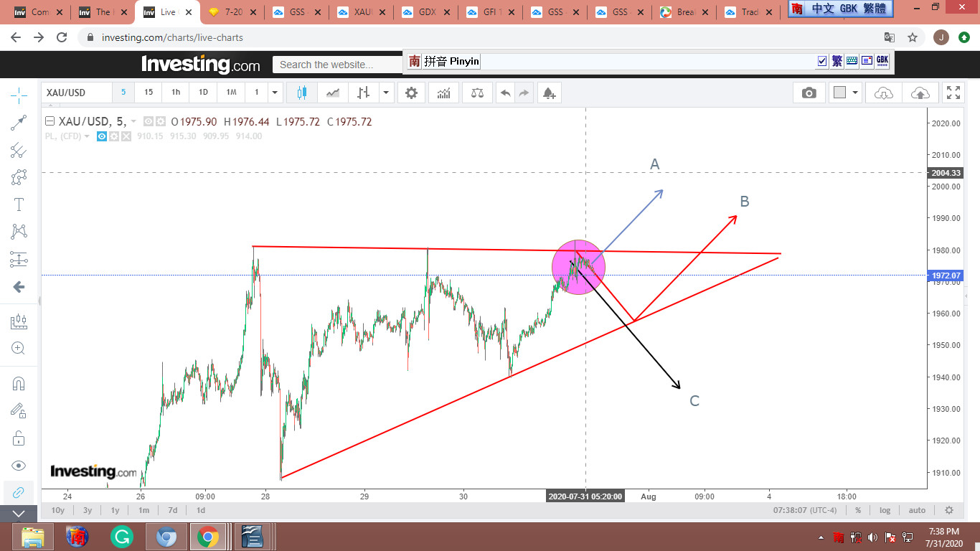The height and width of the screenshot is (551, 980).
Task: Set the date range to 3y
Action: coord(88,510)
